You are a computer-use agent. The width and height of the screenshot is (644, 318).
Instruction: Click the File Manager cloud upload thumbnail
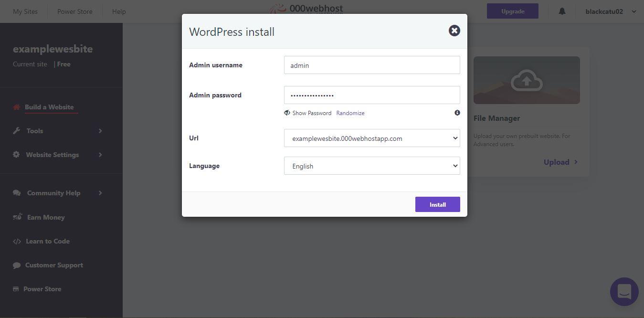527,80
